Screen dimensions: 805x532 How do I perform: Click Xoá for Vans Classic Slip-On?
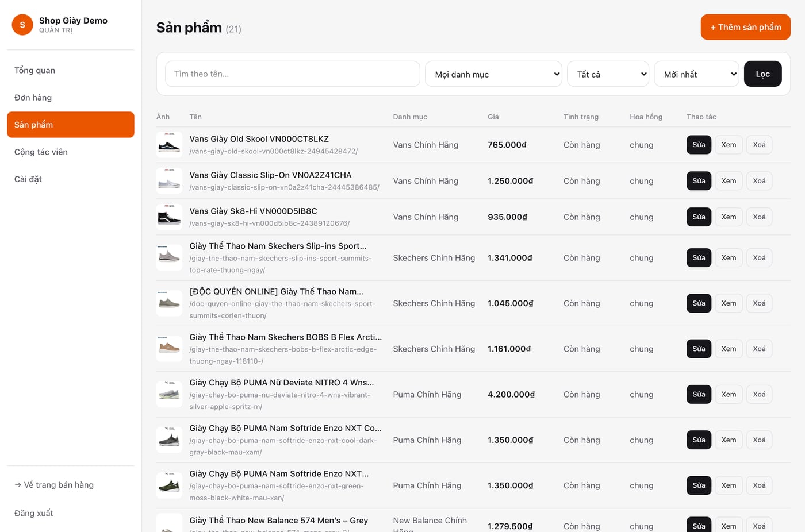[x=759, y=181]
